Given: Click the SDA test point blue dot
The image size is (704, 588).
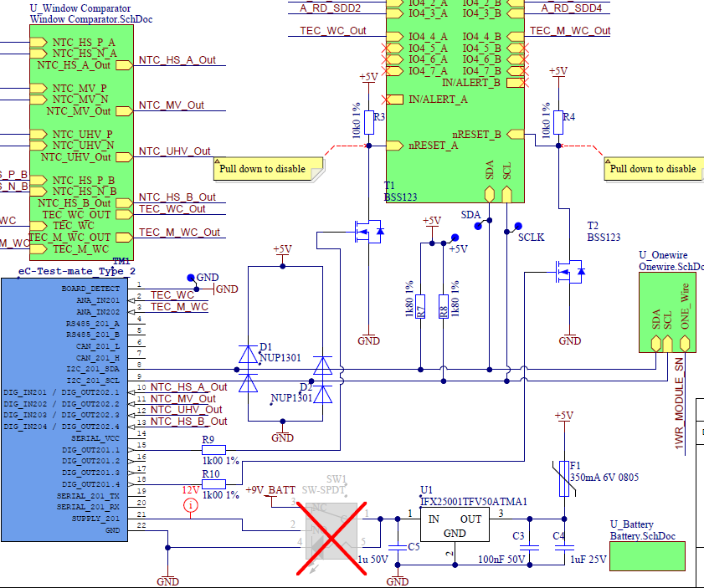Looking at the screenshot, I should coord(478,226).
